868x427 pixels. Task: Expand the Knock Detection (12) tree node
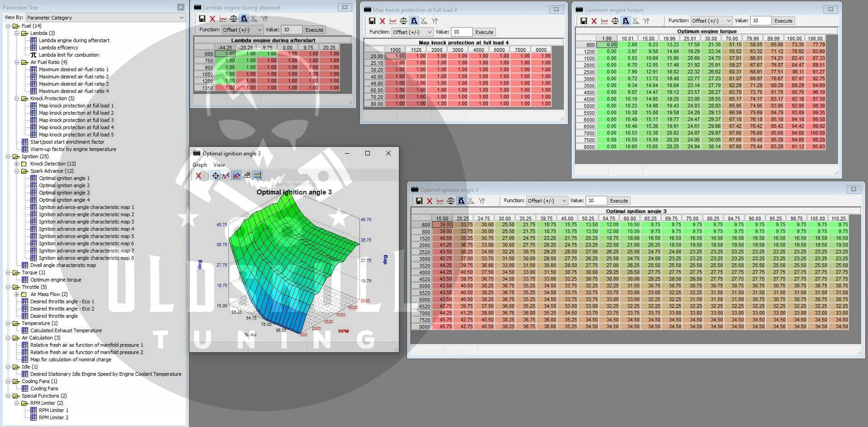17,164
